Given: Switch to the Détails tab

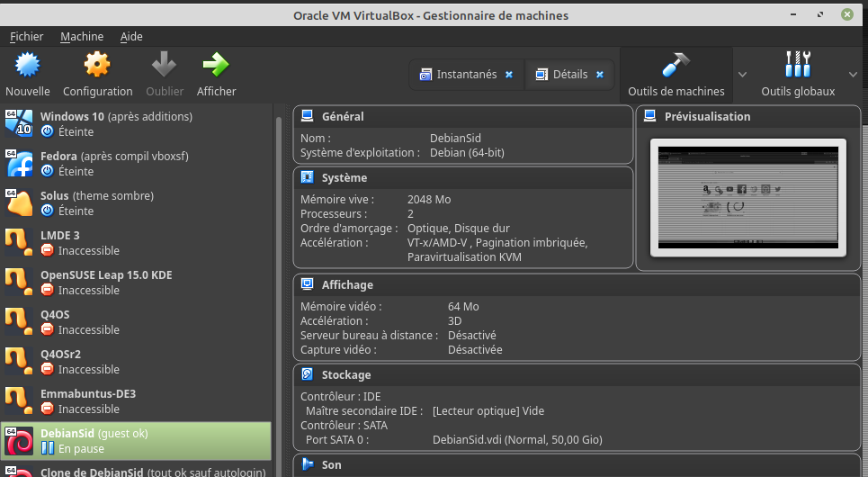Looking at the screenshot, I should point(569,74).
